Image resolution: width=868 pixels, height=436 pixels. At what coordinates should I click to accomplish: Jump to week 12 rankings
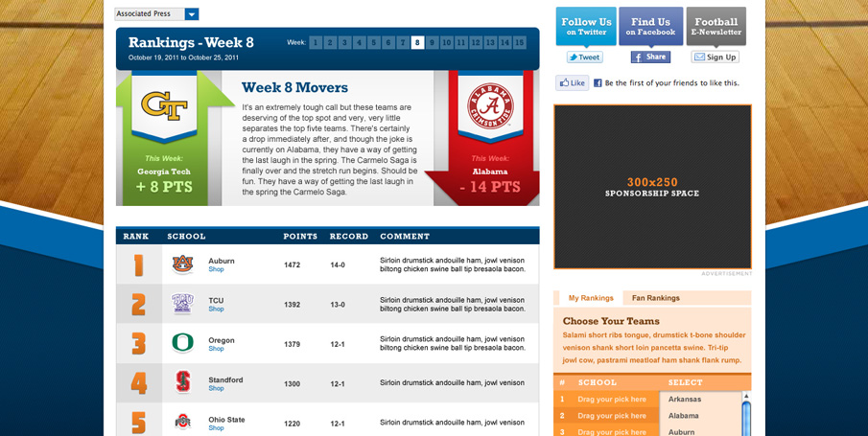476,42
